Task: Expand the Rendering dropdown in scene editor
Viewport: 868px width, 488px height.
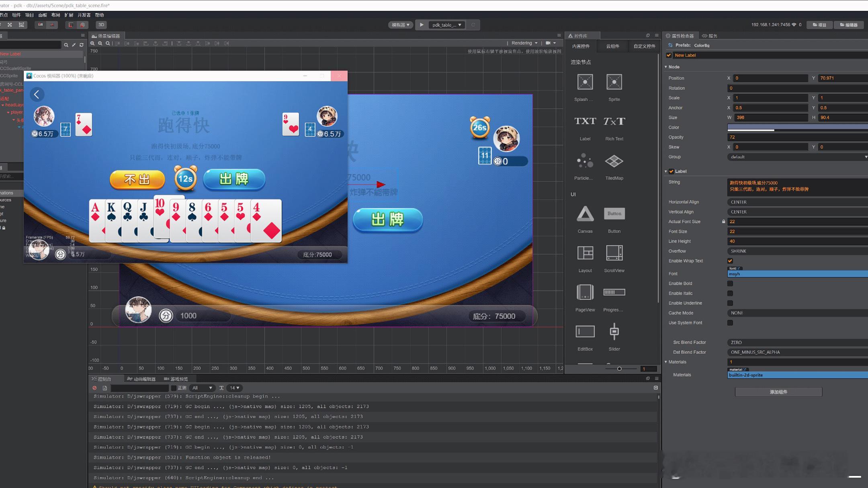Action: [x=524, y=43]
